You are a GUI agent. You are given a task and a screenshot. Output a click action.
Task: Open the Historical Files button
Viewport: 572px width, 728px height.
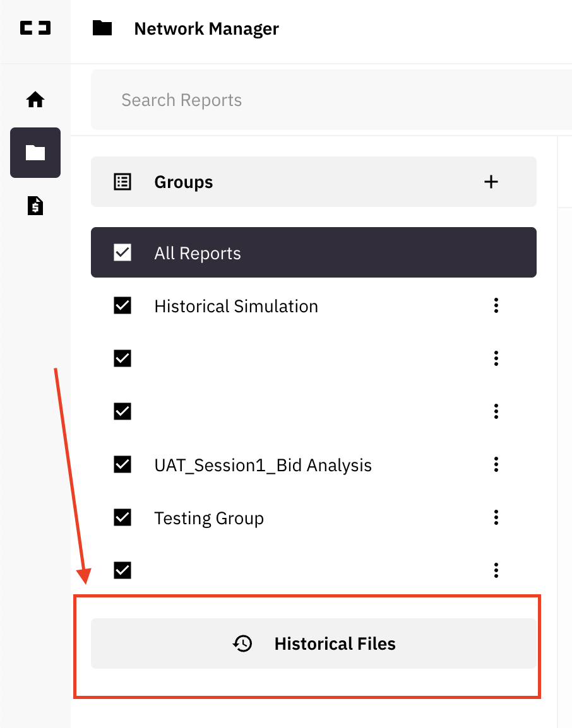314,643
